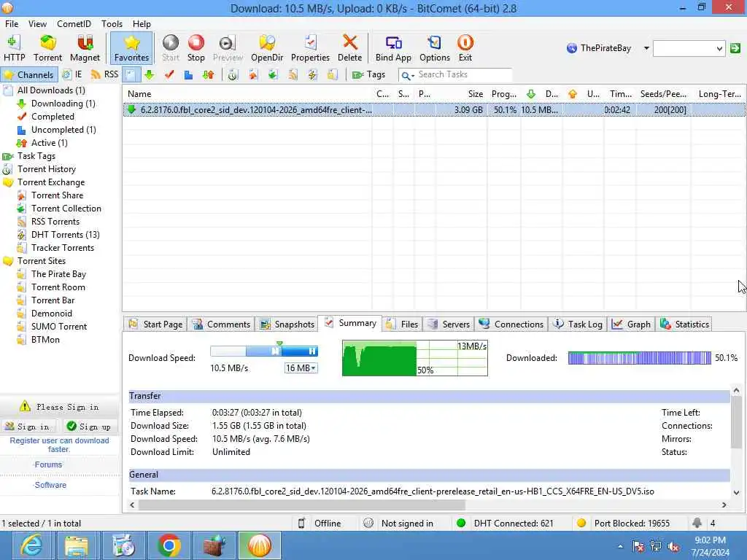The image size is (747, 560).
Task: Toggle the Channels sidebar button
Action: pos(28,75)
